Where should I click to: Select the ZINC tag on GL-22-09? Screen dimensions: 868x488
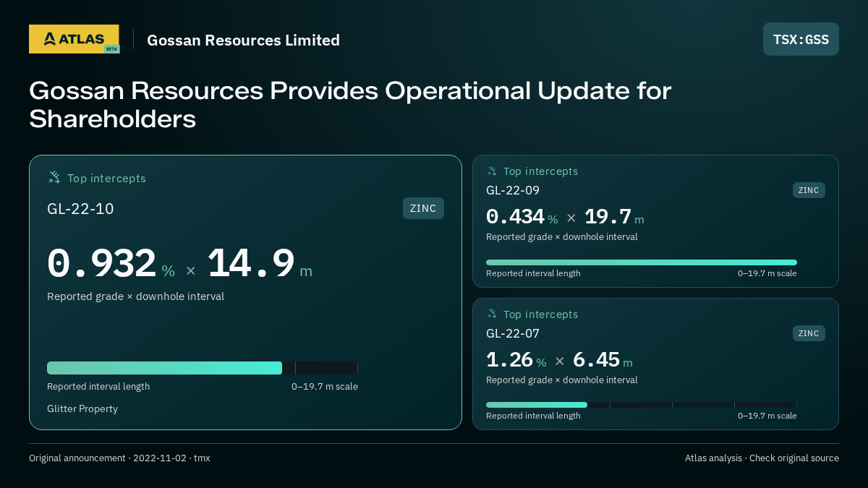[809, 190]
